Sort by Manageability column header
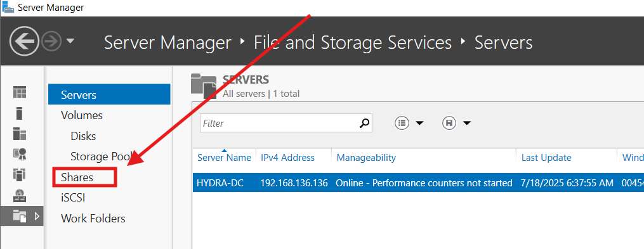Screen dimensions: 644x249 (366, 158)
